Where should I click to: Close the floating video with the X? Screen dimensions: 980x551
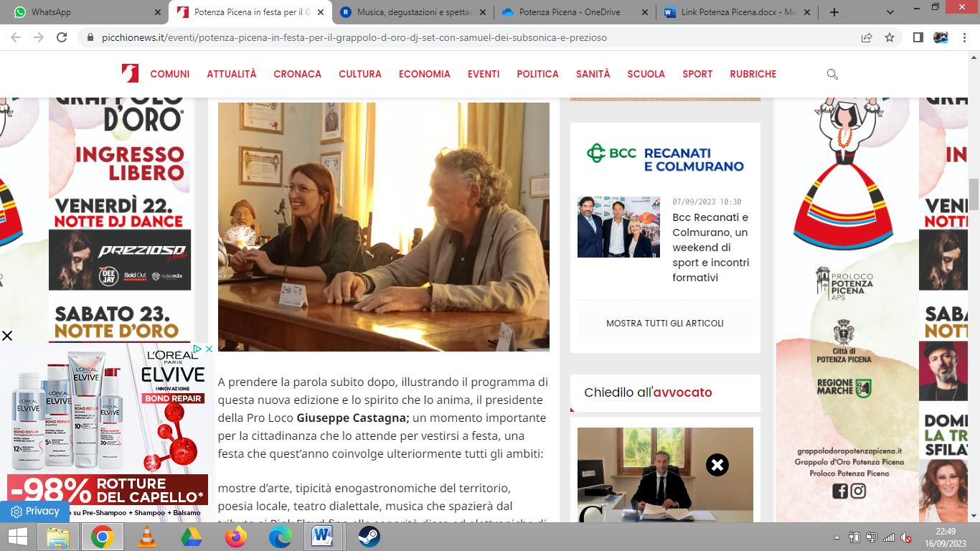tap(717, 465)
